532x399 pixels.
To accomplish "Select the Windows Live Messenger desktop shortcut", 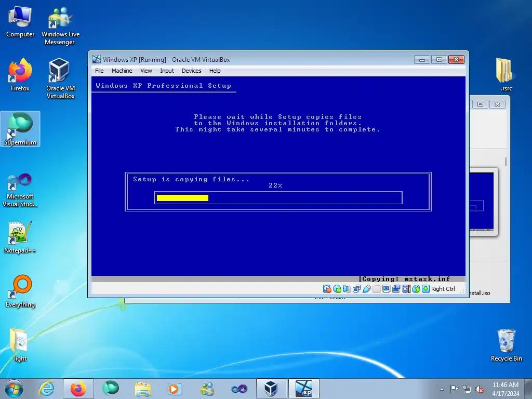I will click(x=60, y=26).
